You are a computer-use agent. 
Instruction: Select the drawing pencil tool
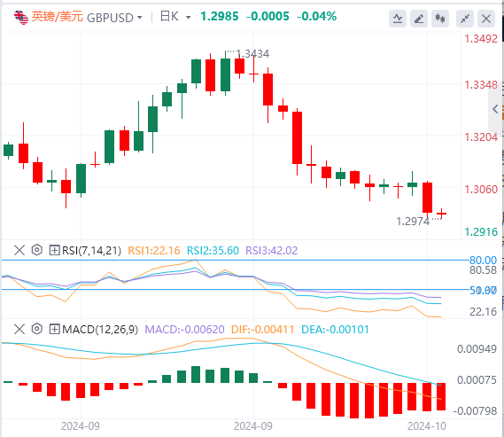pos(418,19)
